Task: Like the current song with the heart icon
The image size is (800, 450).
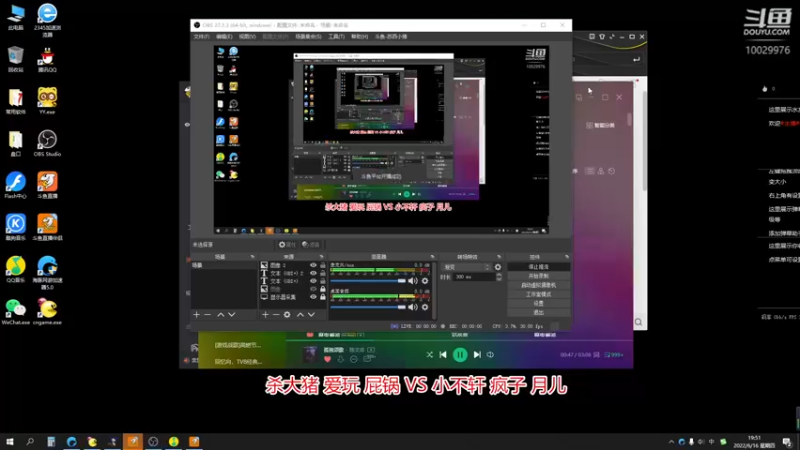Action: click(328, 359)
